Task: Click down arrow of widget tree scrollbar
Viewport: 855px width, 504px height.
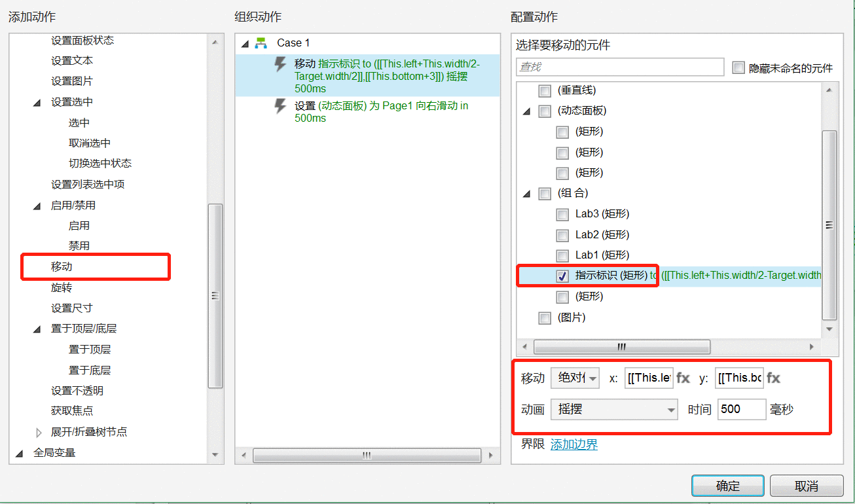Action: (x=829, y=329)
